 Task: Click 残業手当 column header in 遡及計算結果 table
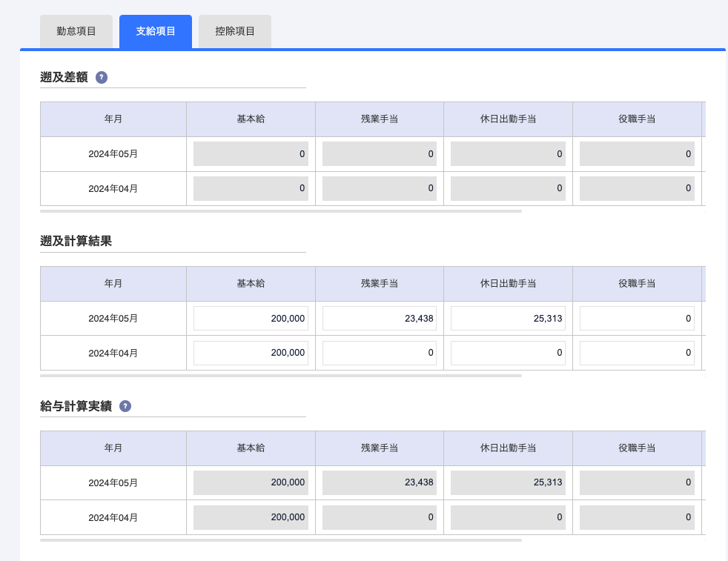click(x=380, y=284)
